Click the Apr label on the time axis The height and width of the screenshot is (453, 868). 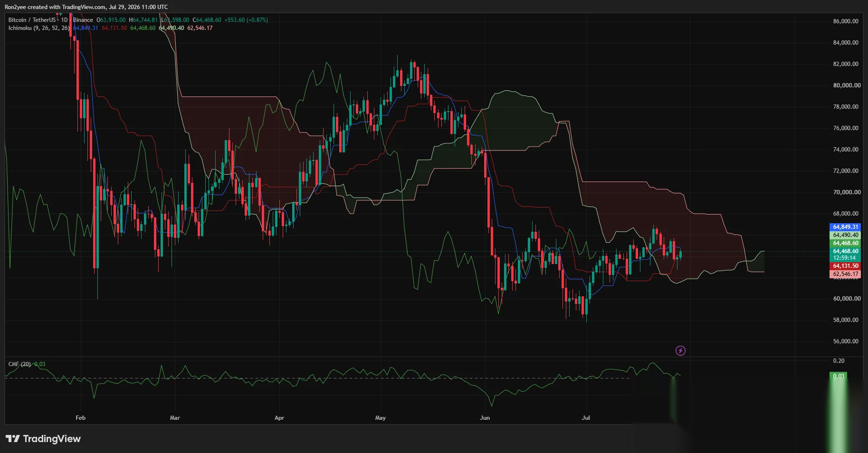pyautogui.click(x=279, y=418)
